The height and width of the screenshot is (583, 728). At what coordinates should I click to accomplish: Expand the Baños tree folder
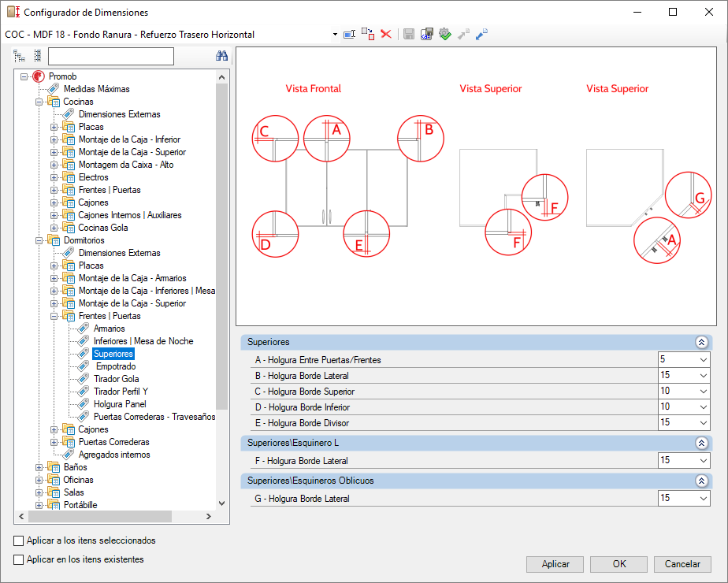(39, 467)
